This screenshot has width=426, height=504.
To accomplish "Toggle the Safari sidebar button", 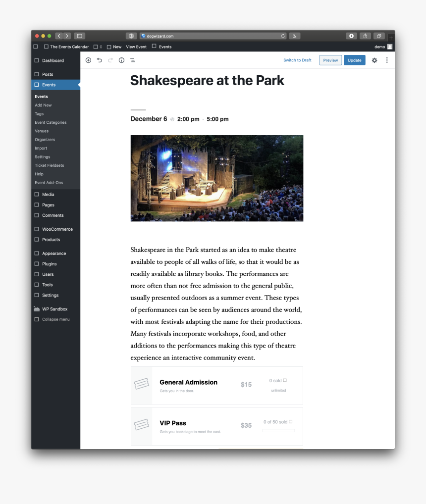I will coord(79,36).
